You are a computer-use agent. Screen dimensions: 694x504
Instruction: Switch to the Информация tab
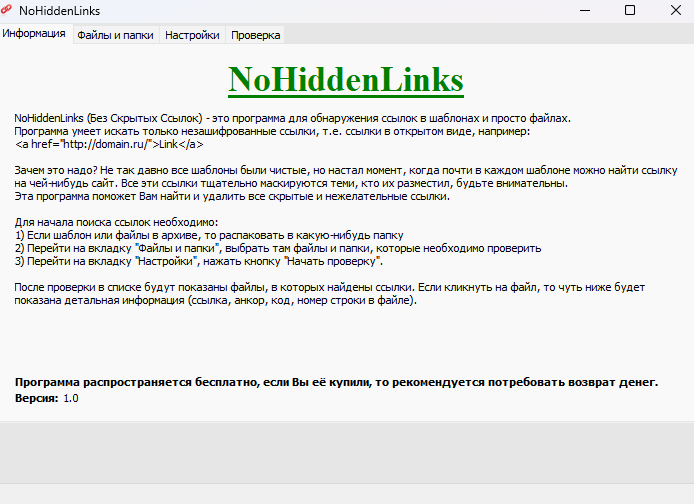(x=35, y=34)
